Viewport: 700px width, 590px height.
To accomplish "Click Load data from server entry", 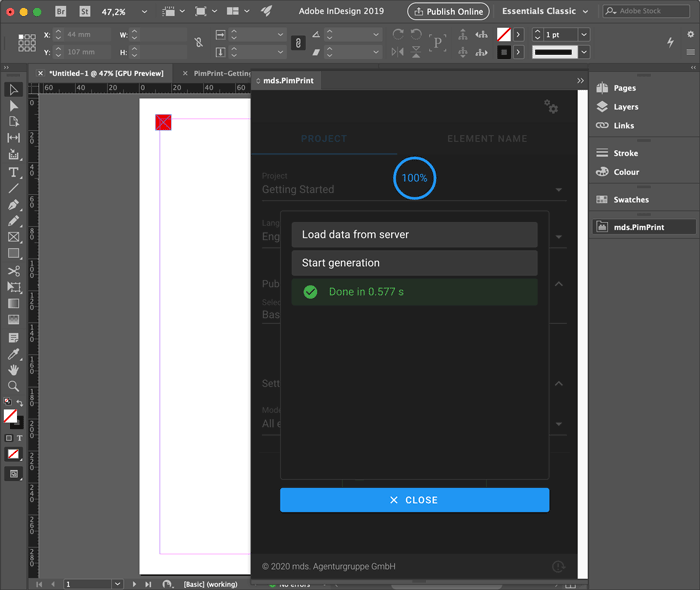I will 414,234.
